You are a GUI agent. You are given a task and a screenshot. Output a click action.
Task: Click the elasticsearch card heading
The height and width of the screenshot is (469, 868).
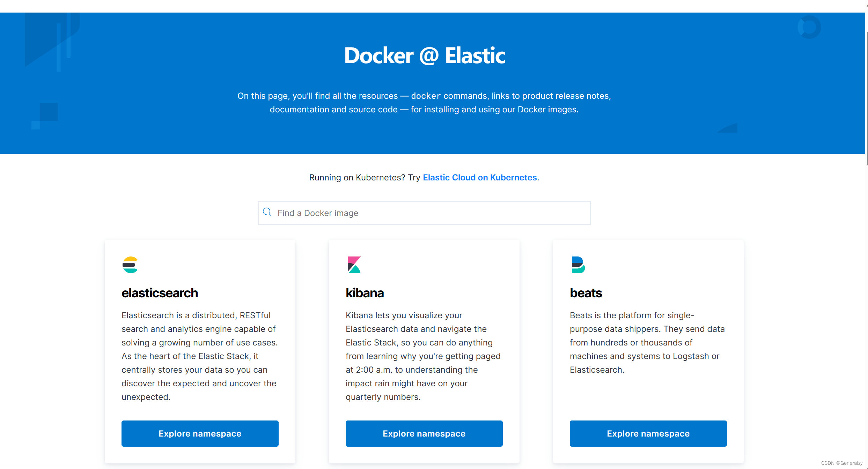(160, 293)
